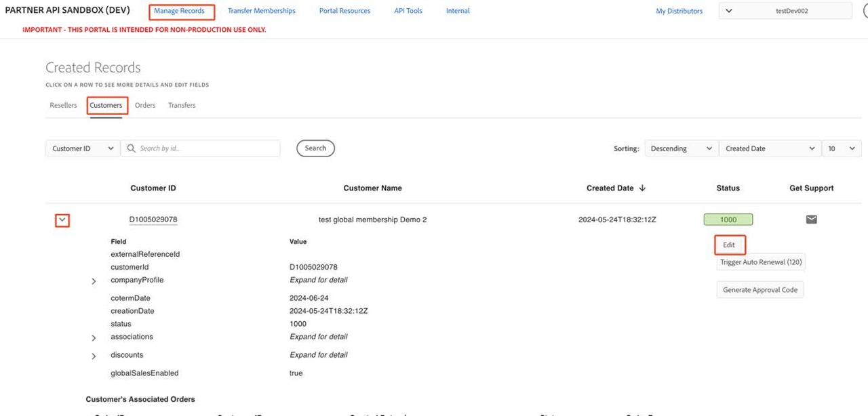The image size is (868, 416).
Task: Switch to the Orders tab
Action: 145,106
